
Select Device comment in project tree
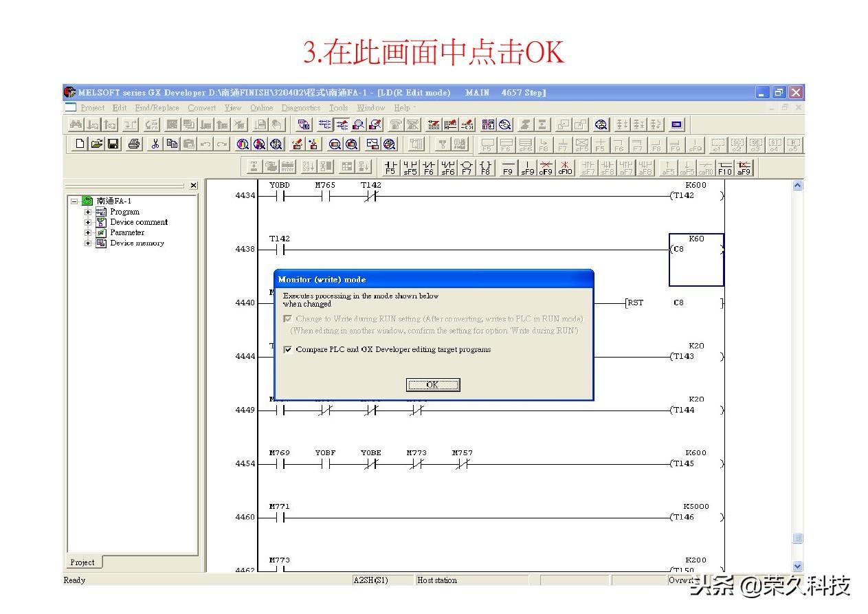(x=139, y=222)
